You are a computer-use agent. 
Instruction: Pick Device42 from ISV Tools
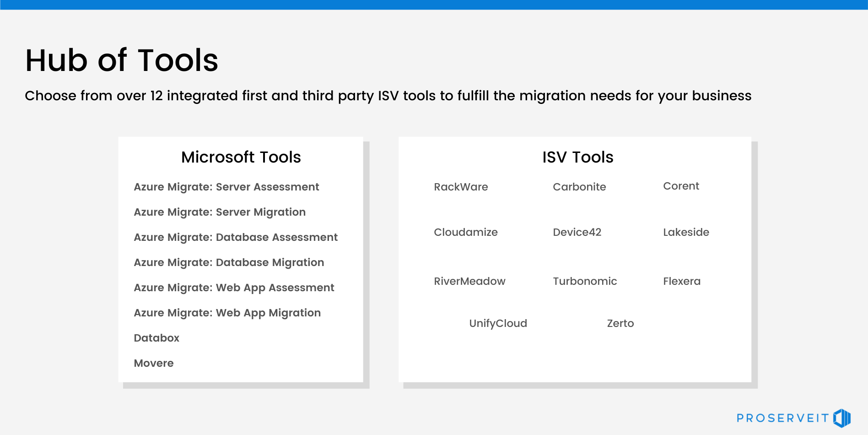click(577, 232)
